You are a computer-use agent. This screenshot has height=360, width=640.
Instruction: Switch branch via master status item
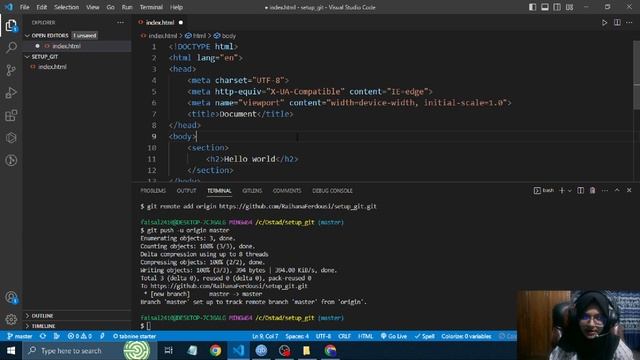click(x=20, y=336)
